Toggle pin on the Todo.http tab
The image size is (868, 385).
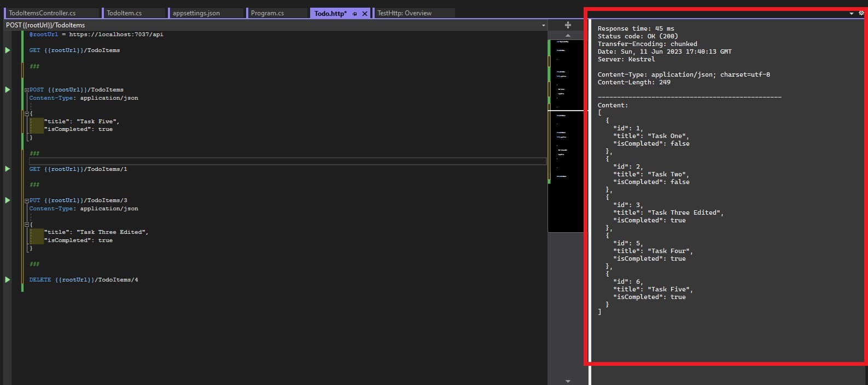pos(354,14)
